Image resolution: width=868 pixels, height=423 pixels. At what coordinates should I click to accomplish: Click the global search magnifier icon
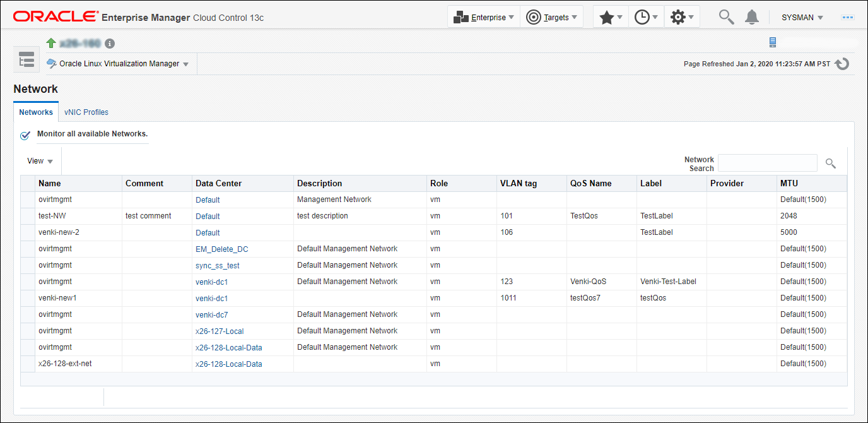tap(727, 18)
